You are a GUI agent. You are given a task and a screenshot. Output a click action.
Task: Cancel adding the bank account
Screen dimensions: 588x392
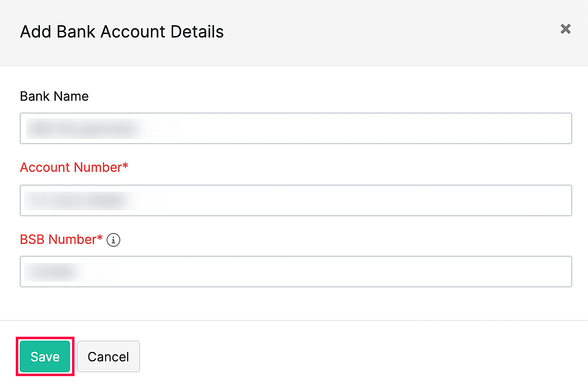click(108, 356)
